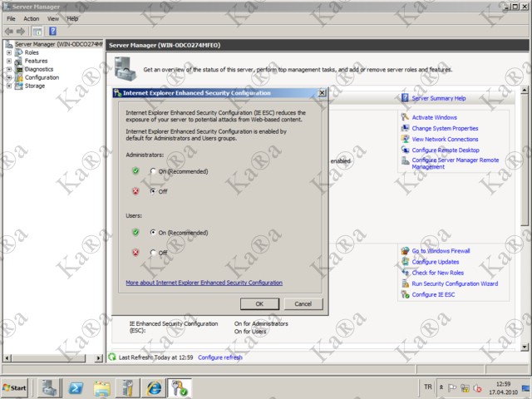Click the tree pane's left scroll arrow
Viewport: 532px width, 399px height.
point(7,357)
